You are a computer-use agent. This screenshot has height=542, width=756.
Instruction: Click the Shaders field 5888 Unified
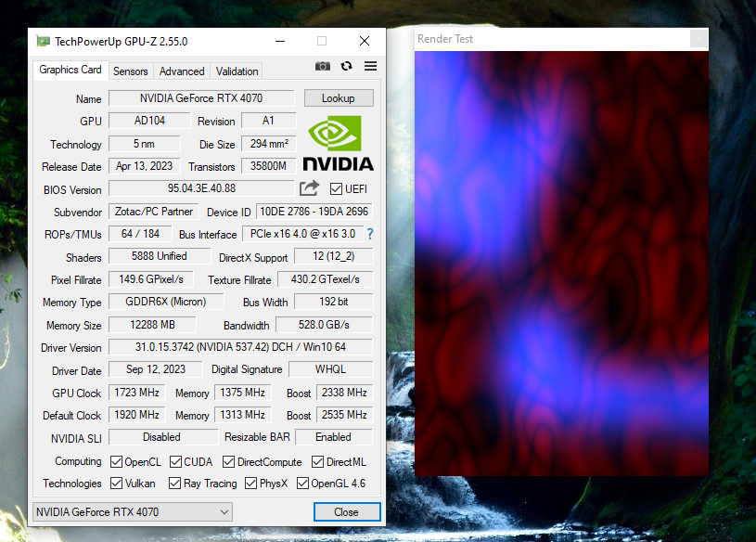pos(160,256)
